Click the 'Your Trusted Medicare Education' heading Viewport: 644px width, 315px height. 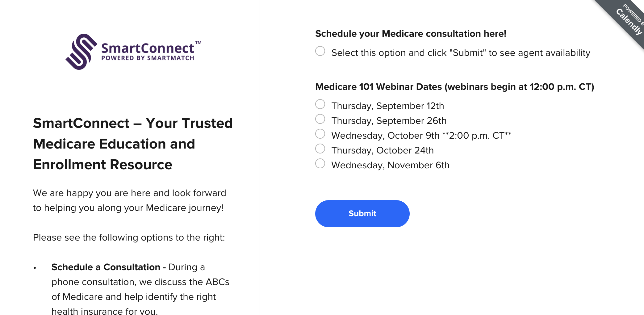click(x=133, y=144)
